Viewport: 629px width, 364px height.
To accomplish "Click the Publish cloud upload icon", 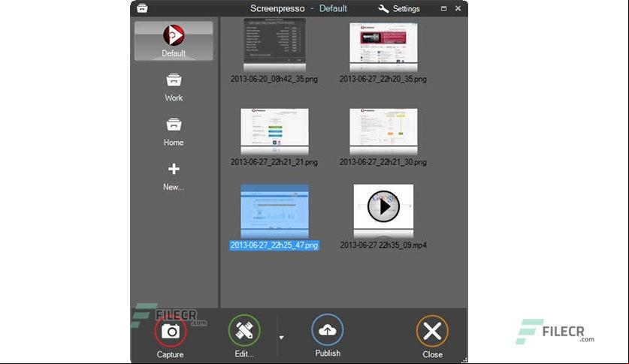I will coord(328,330).
